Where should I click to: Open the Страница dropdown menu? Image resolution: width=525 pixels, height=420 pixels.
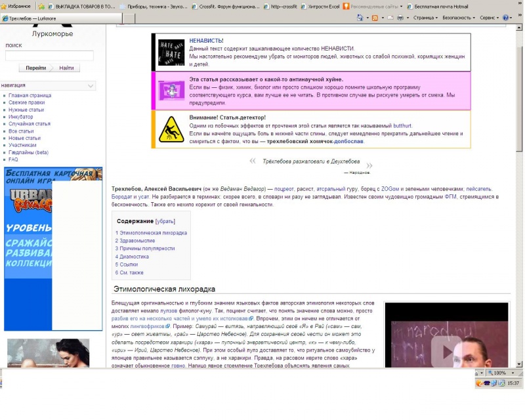427,18
